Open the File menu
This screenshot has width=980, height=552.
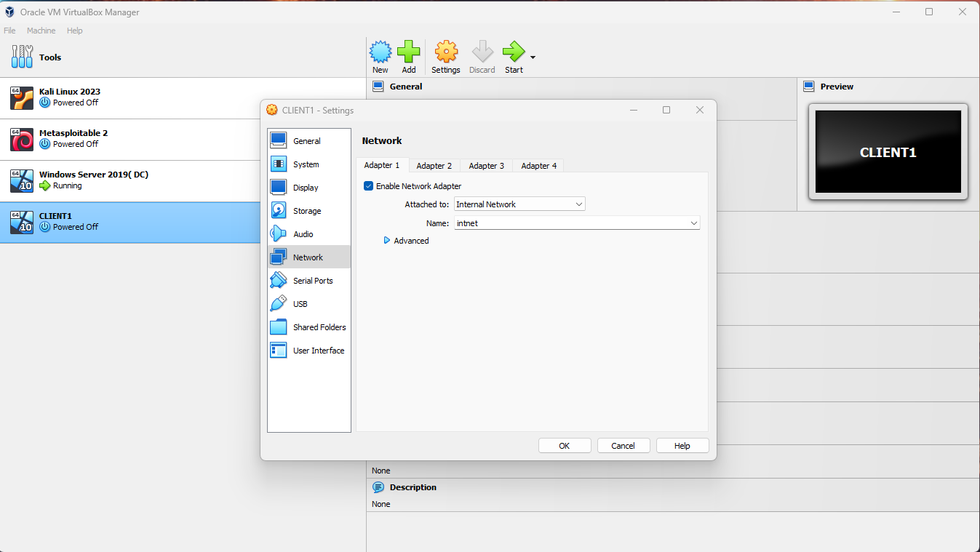(x=9, y=31)
